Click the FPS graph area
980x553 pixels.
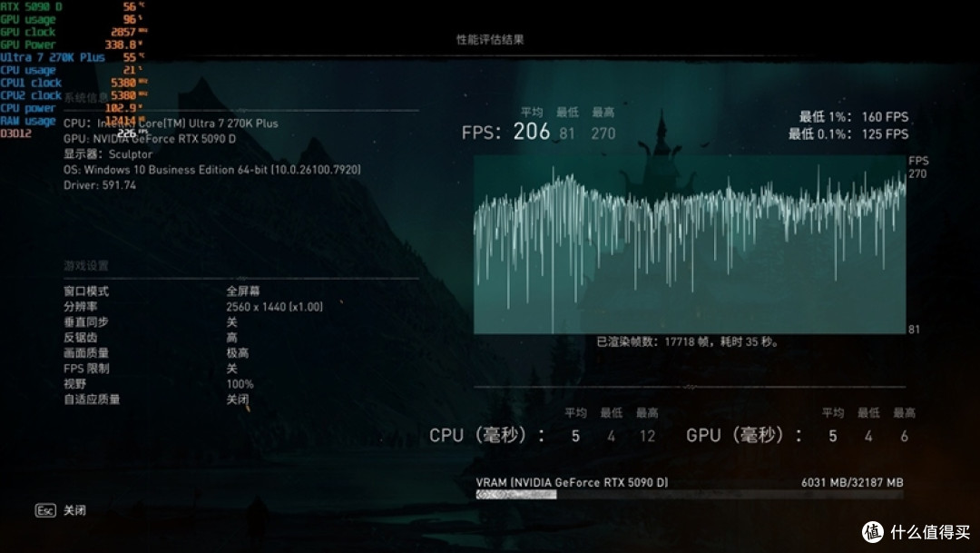coord(690,244)
